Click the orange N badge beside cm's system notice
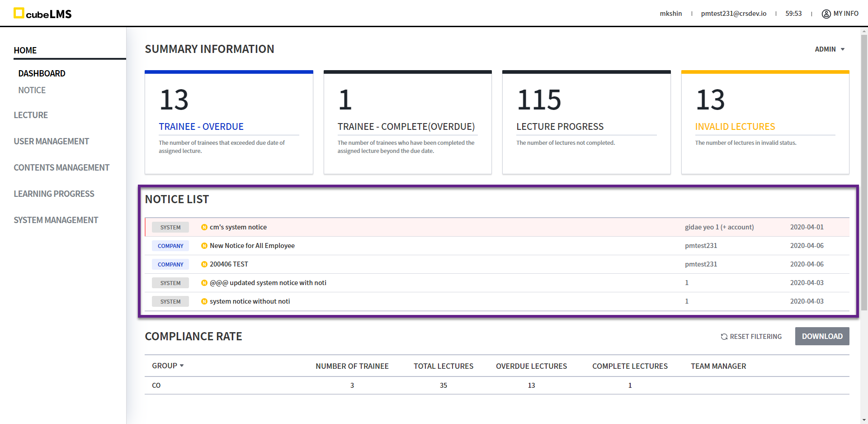Screen dimensions: 868x424 coord(204,227)
